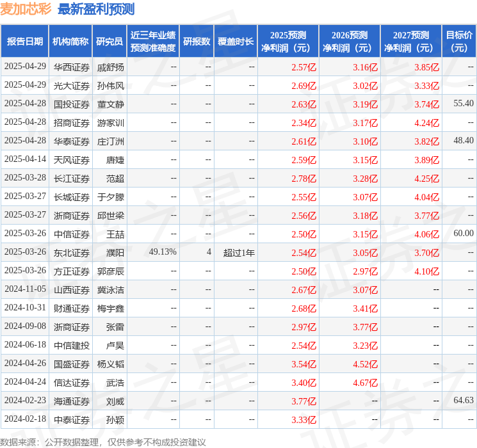Click researcher name 王喆
This screenshot has height=448, width=477.
click(x=115, y=234)
